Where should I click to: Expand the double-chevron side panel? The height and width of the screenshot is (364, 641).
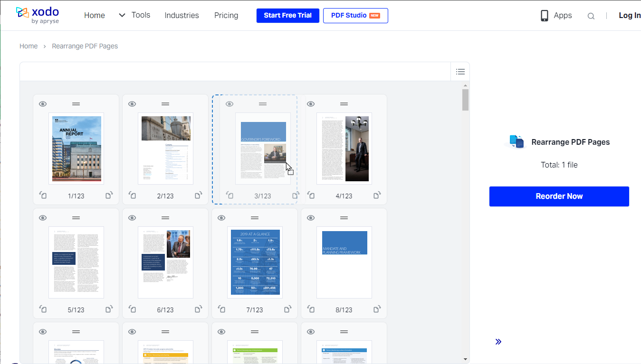click(498, 342)
